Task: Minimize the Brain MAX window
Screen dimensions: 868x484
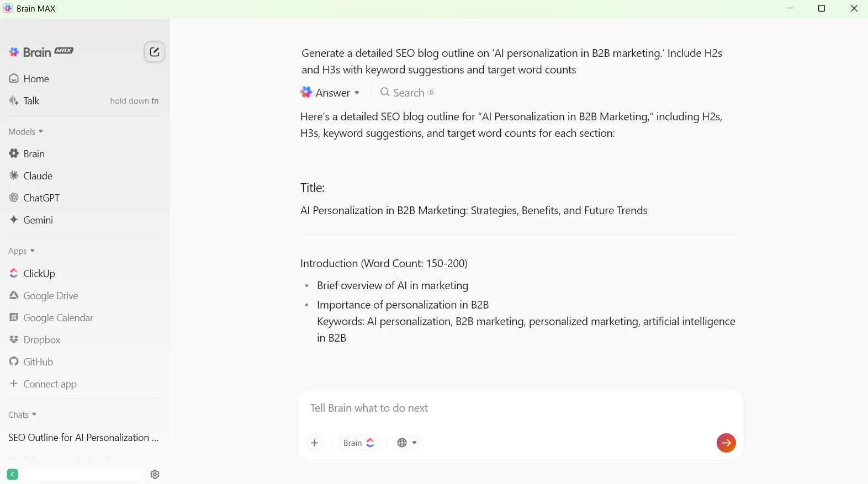Action: coord(790,8)
